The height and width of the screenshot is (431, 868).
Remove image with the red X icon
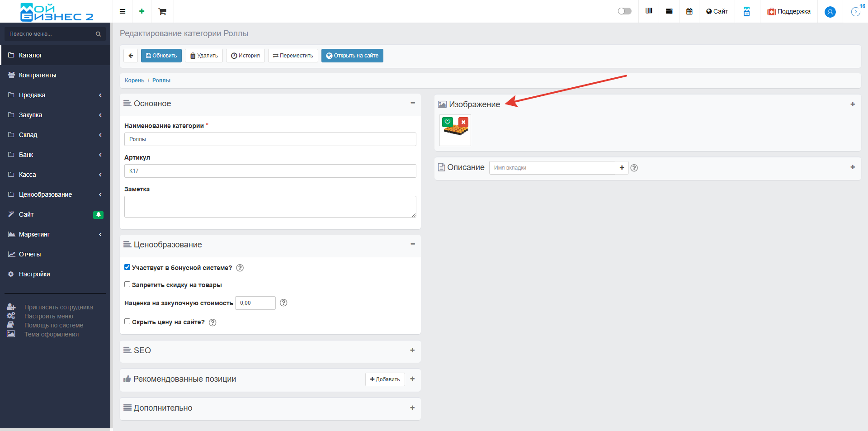coord(463,122)
